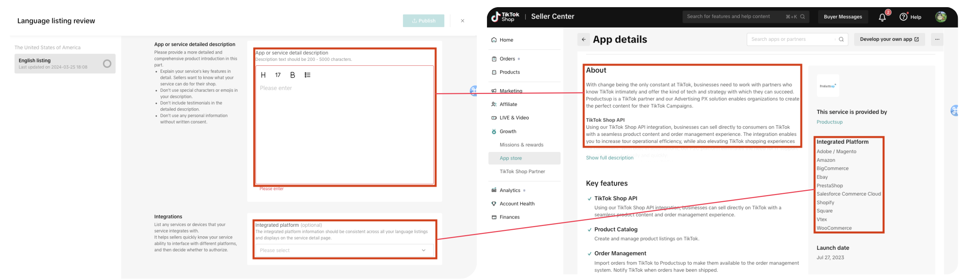Open the notifications bell
The height and width of the screenshot is (280, 980).
point(882,17)
